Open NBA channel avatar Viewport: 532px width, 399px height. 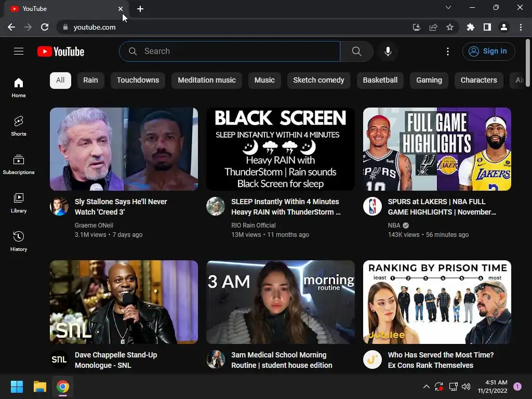click(x=372, y=206)
